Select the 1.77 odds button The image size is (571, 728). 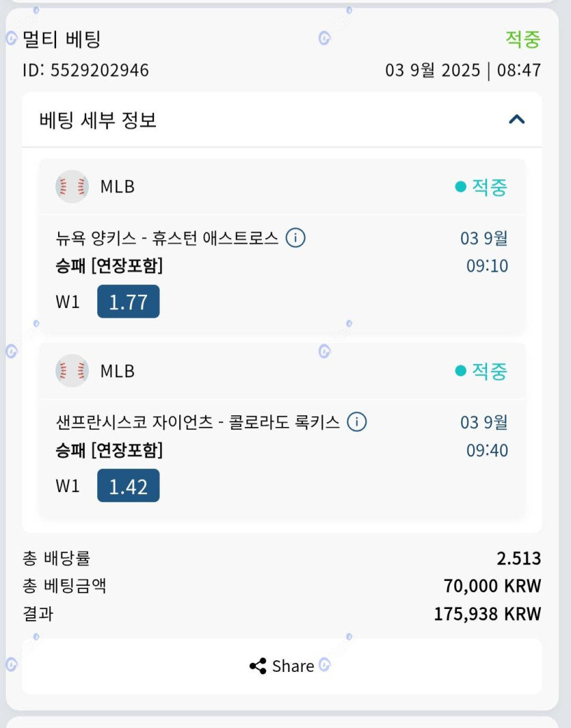pyautogui.click(x=128, y=302)
